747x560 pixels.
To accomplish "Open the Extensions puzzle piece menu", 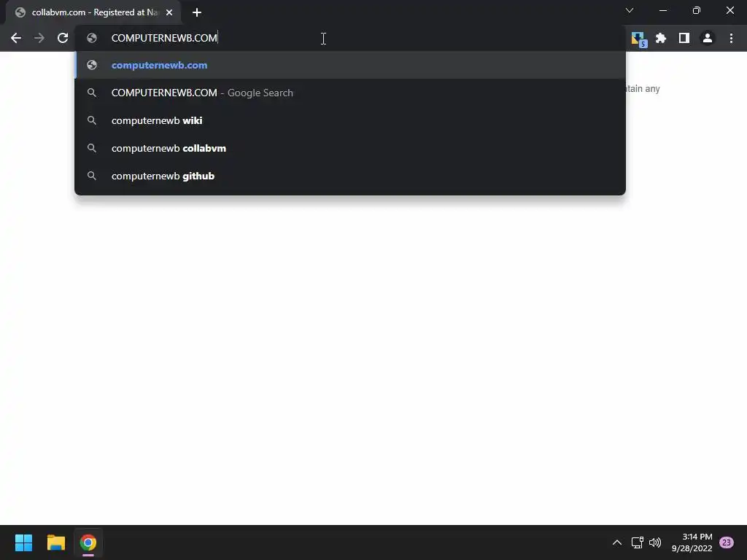I will click(661, 38).
